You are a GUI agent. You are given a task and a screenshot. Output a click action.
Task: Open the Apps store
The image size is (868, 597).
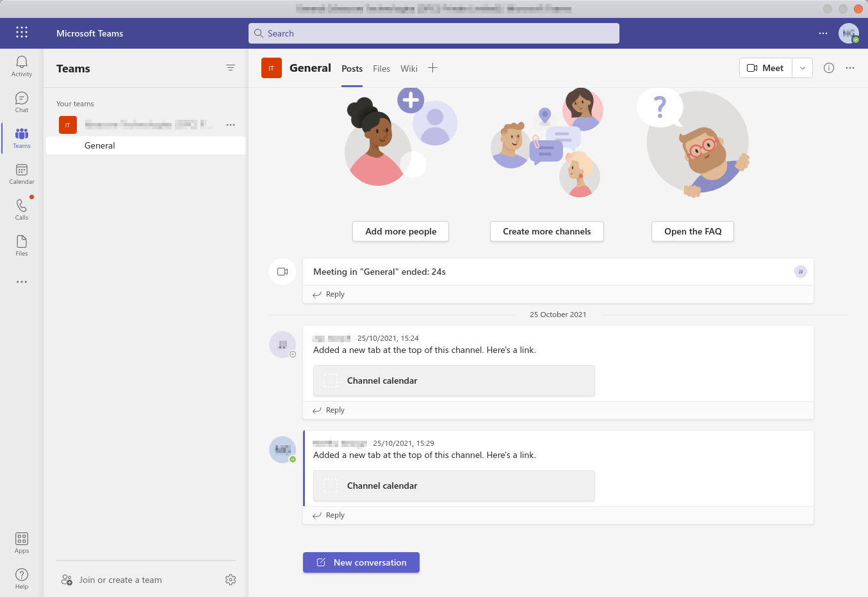[x=22, y=543]
